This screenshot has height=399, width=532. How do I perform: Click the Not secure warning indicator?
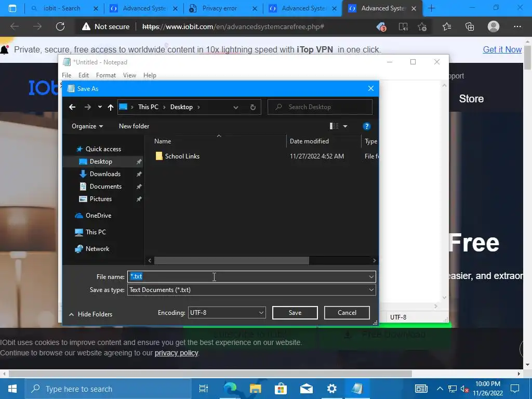[106, 26]
